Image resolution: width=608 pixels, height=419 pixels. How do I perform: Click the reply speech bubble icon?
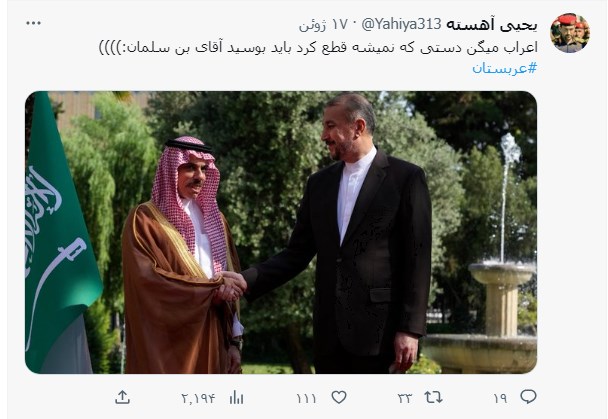[529, 397]
